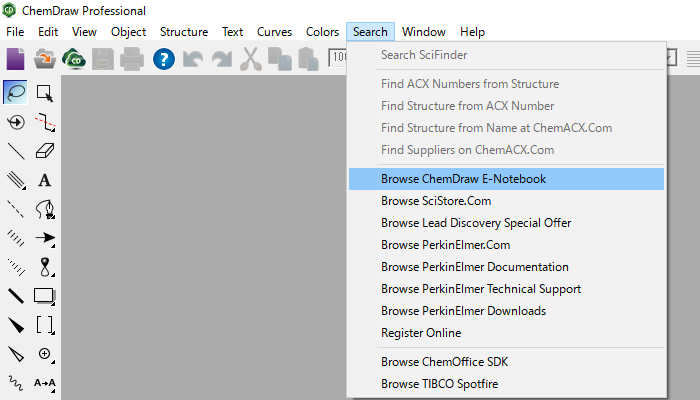This screenshot has width=700, height=400.
Task: Click Browse PerkinElmer Technical Support
Action: pyautogui.click(x=480, y=289)
